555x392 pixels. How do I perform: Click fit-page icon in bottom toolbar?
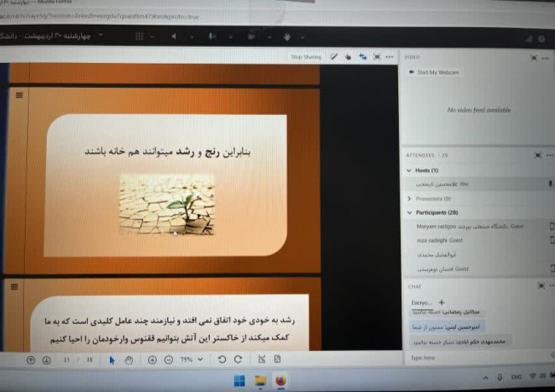[x=278, y=360]
